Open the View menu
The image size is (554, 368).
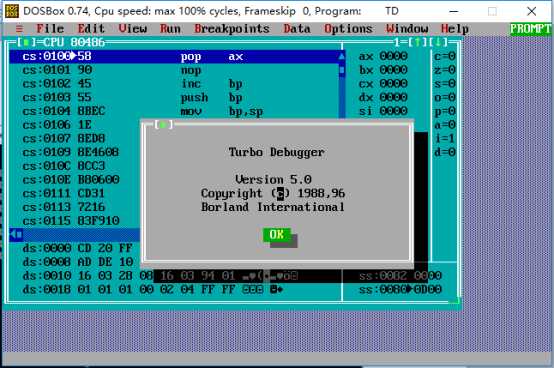click(132, 29)
